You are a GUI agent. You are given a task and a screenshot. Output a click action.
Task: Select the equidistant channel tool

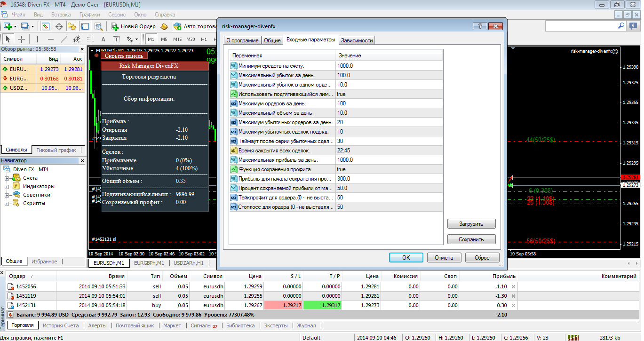77,39
